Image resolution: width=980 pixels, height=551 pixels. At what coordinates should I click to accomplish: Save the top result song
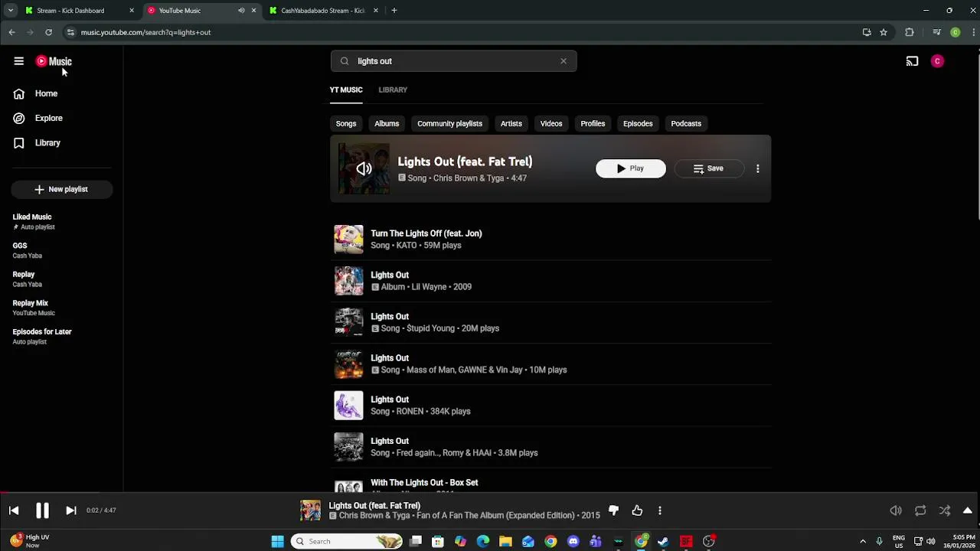point(709,168)
